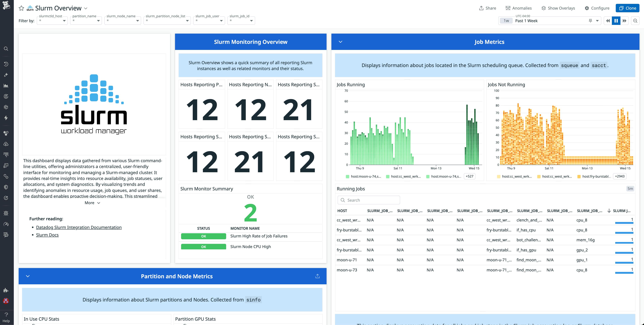Click the security shield icon in the sidebar
This screenshot has width=644, height=325.
6,187
